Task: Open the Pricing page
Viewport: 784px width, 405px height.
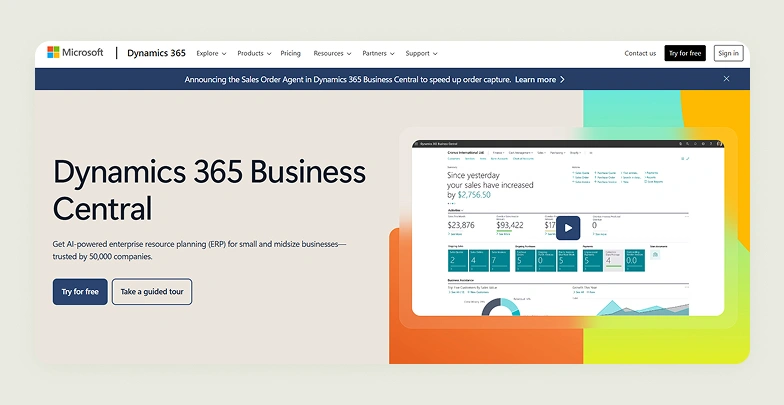Action: pos(290,54)
